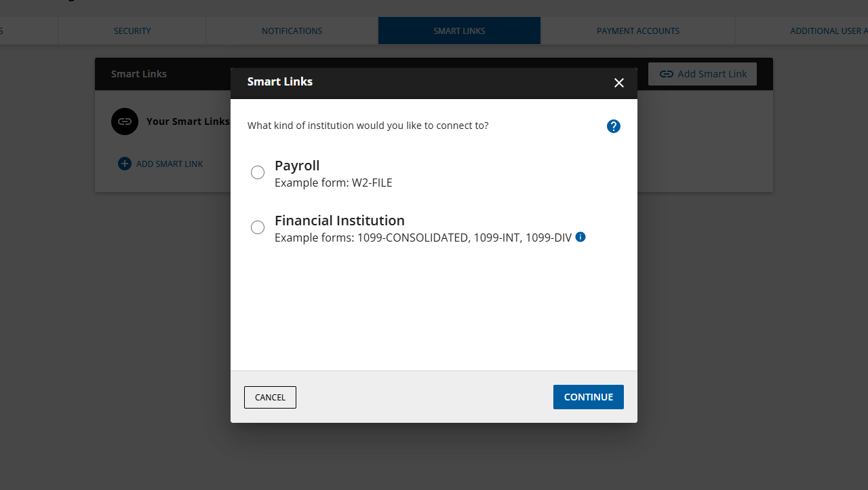
Task: Click the Your Smart Links heading
Action: (x=187, y=121)
